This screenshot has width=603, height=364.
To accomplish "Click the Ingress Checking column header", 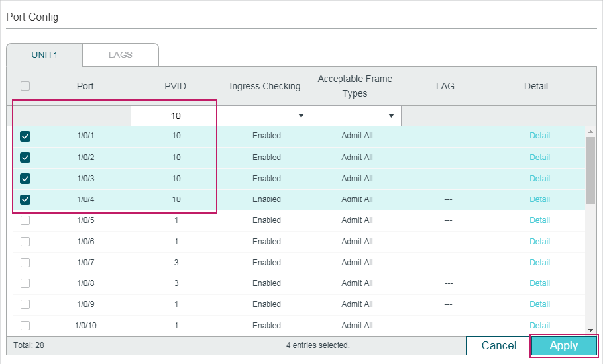I will click(265, 86).
